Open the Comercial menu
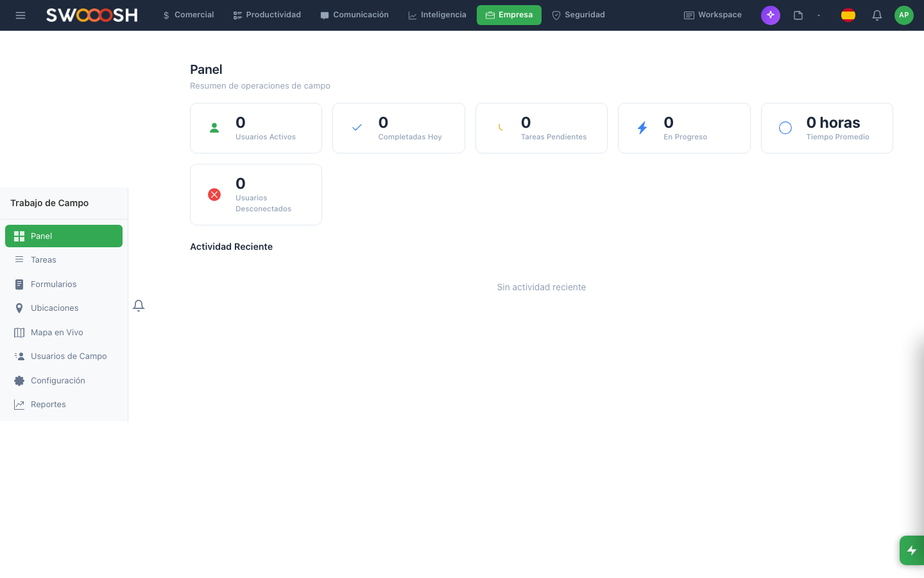 (188, 15)
